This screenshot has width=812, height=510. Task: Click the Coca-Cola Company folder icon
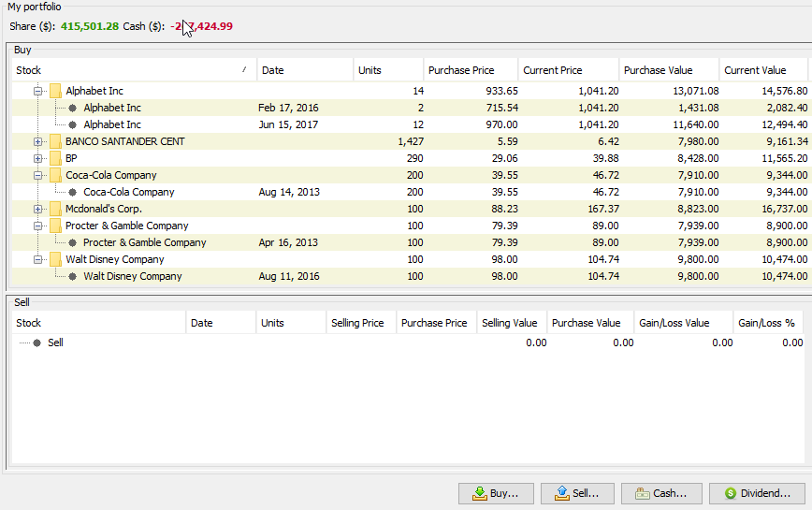tap(55, 176)
